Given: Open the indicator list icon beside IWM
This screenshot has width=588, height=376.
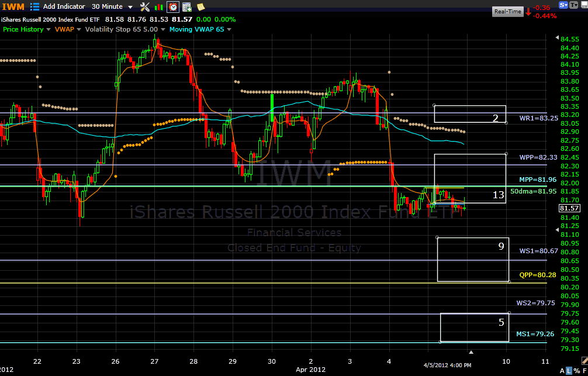Looking at the screenshot, I should pyautogui.click(x=34, y=6).
